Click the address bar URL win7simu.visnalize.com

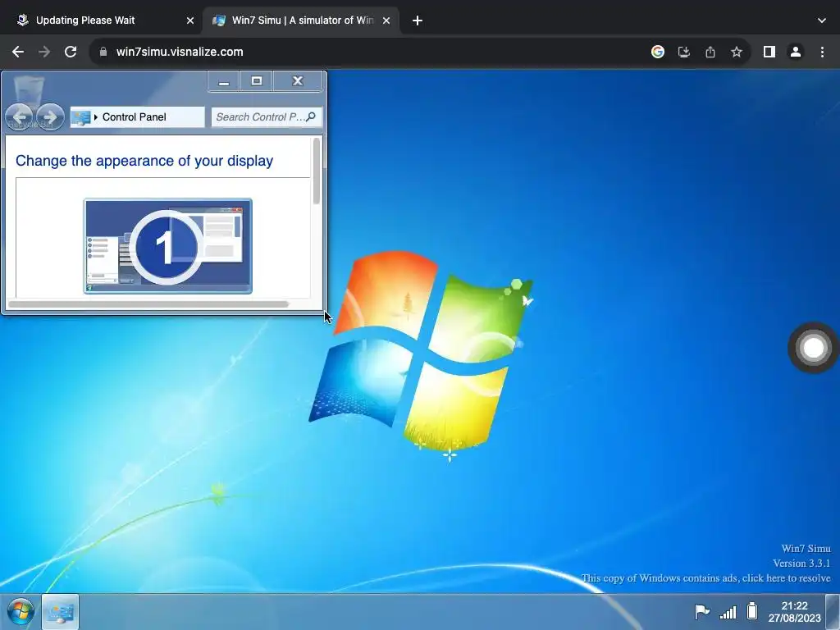(180, 52)
